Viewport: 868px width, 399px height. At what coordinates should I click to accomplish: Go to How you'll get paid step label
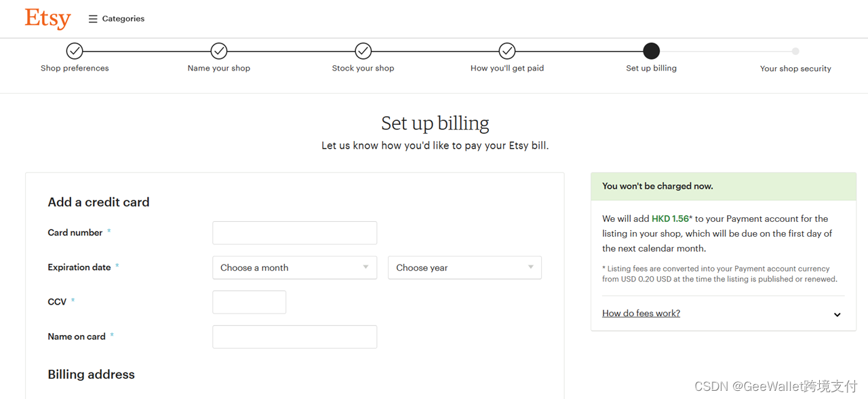tap(507, 69)
